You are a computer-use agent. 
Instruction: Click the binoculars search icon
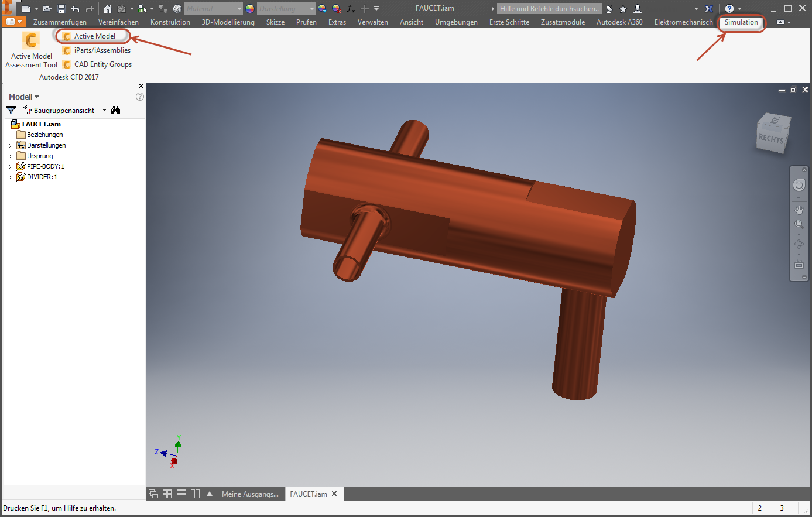[x=116, y=110]
